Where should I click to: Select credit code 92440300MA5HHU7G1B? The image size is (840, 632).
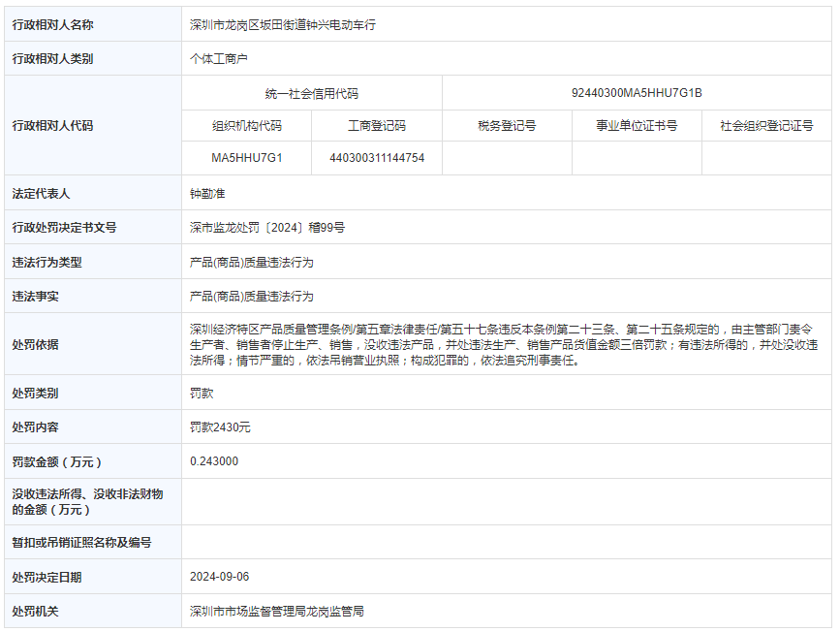tap(637, 93)
